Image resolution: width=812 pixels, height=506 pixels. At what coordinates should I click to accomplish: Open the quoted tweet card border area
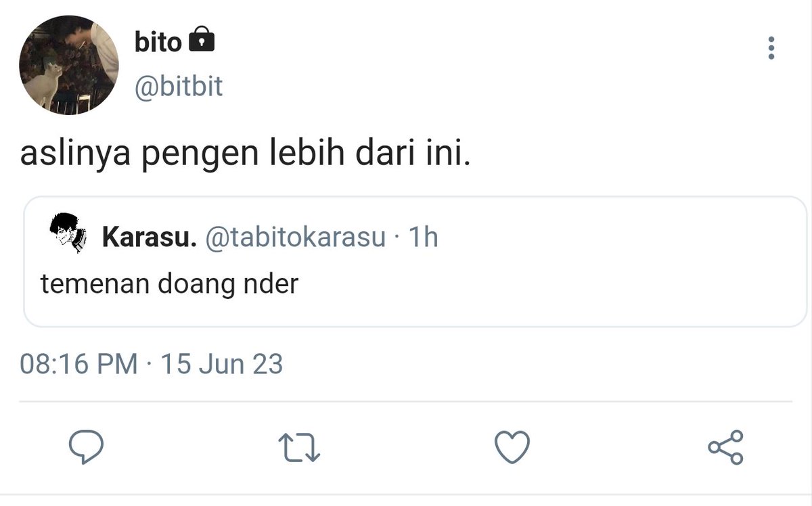pos(415,262)
